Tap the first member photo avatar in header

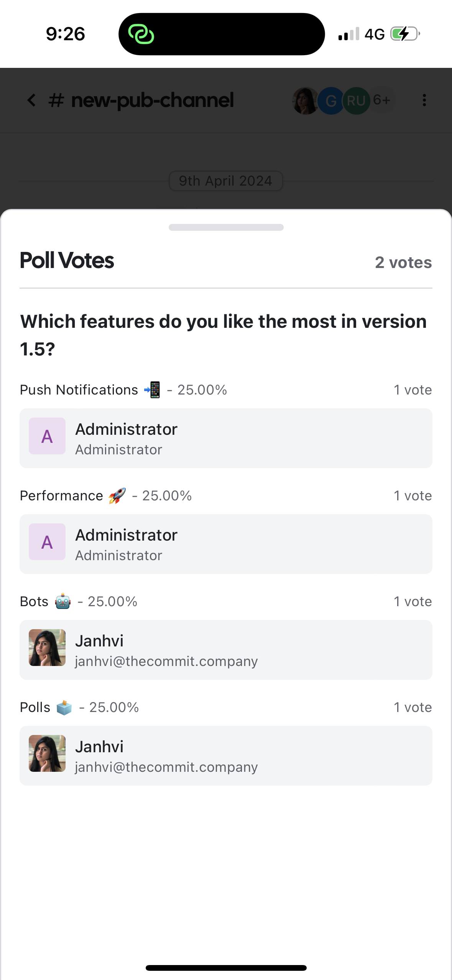pyautogui.click(x=305, y=101)
